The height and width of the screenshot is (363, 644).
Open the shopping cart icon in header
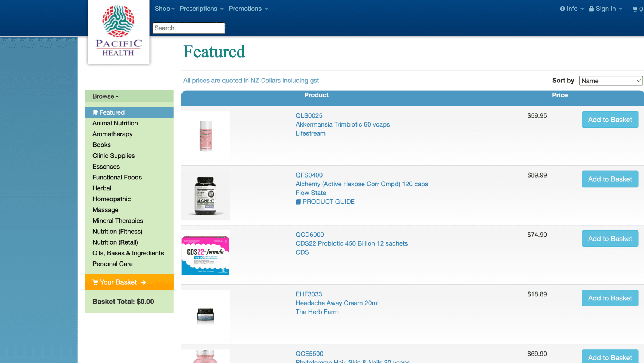637,9
